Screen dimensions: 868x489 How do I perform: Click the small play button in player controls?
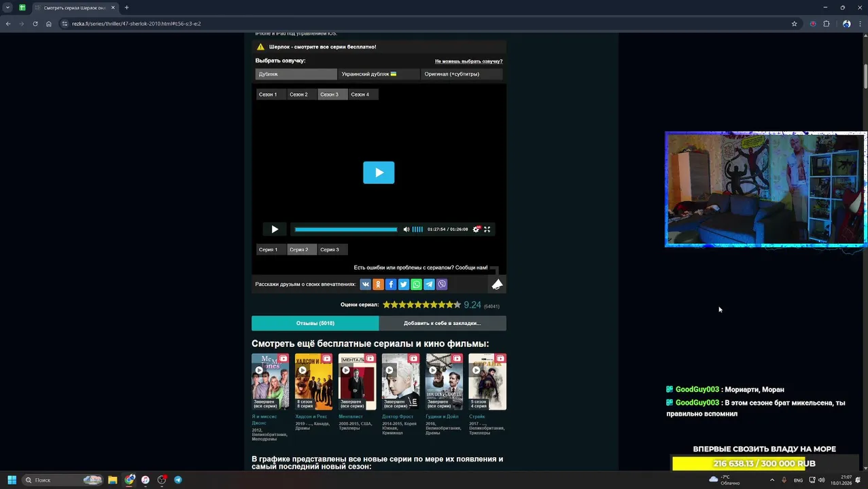275,230
